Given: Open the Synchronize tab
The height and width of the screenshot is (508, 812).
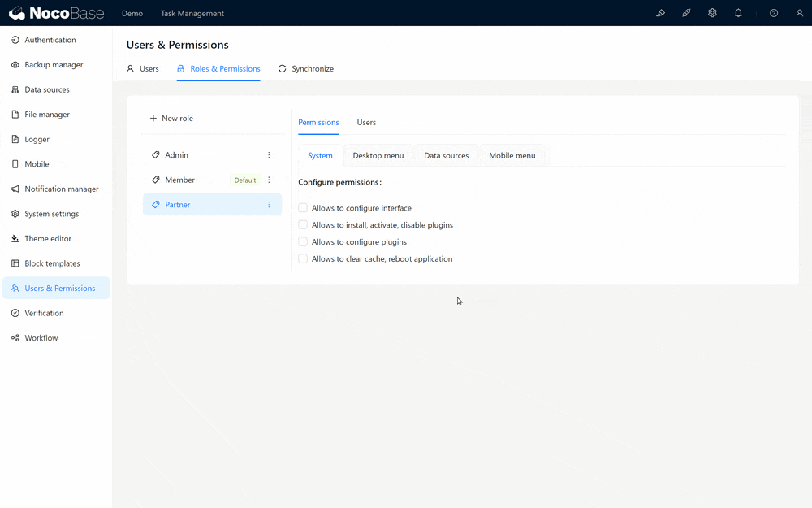Looking at the screenshot, I should pos(306,68).
